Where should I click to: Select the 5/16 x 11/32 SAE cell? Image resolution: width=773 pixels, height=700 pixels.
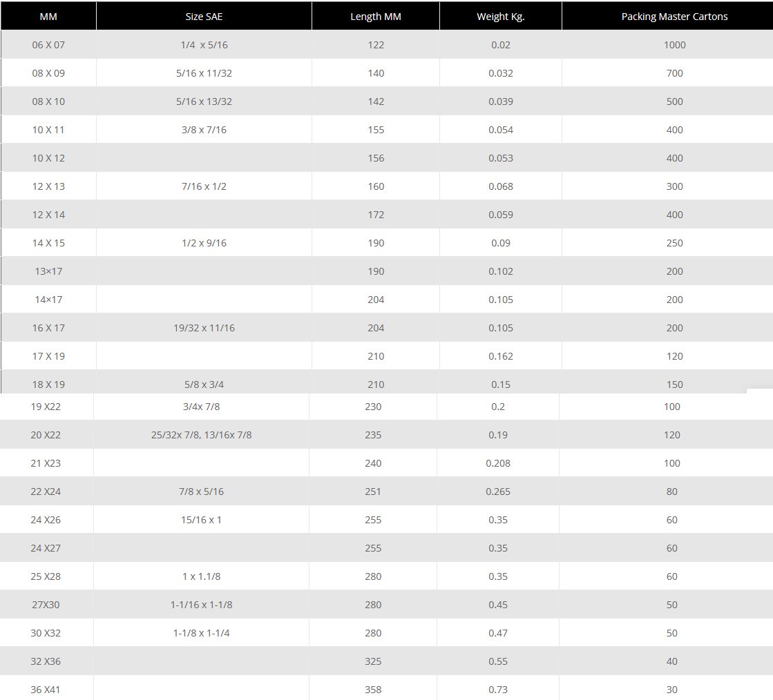tap(204, 73)
